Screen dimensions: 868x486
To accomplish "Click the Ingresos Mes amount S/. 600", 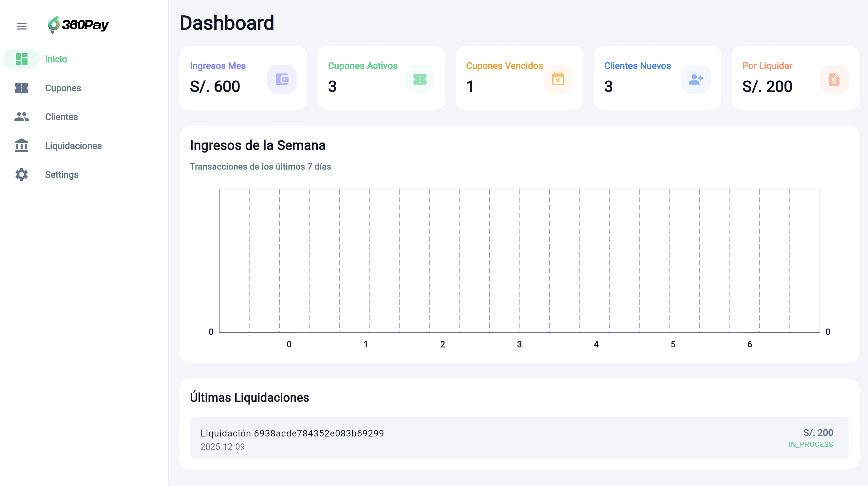I will pos(215,86).
